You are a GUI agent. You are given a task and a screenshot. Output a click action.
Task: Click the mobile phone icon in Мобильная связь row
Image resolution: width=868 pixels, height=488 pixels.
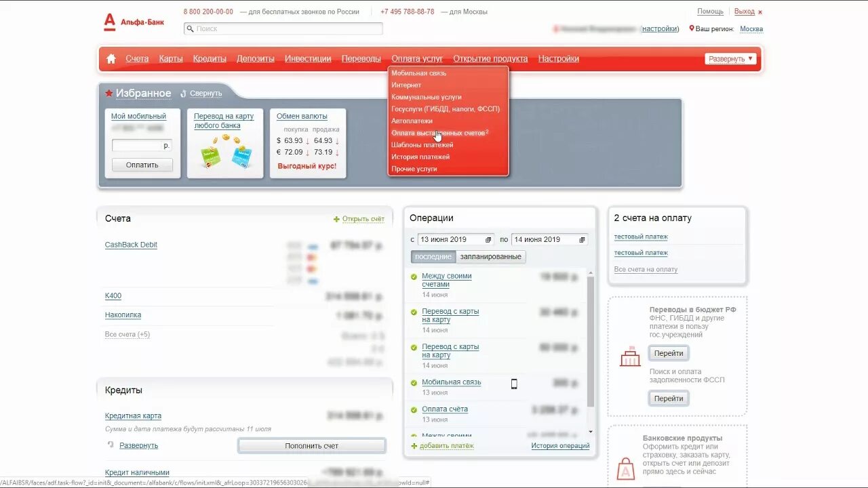(514, 384)
